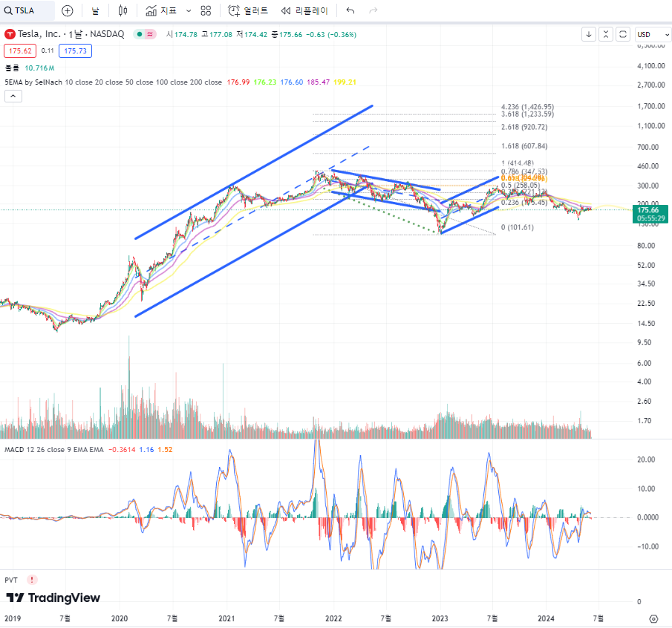The height and width of the screenshot is (628, 672).
Task: Click the Tesla, Inc. symbol title
Action: (x=71, y=34)
